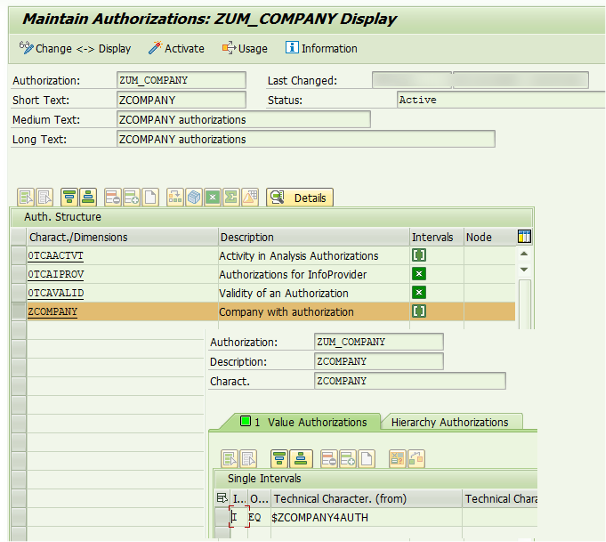This screenshot has height=542, width=606.
Task: Open intervals icon for 0TCAACTVT row
Action: [419, 256]
